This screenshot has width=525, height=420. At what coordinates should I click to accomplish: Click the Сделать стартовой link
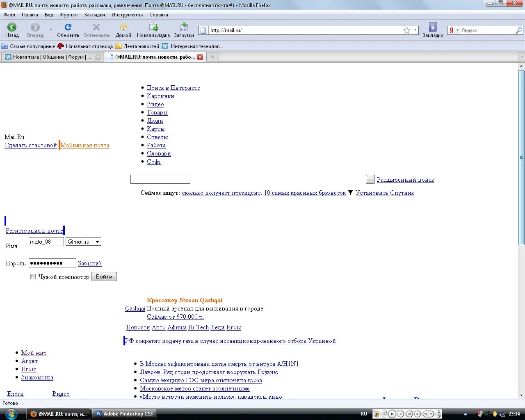(x=31, y=145)
